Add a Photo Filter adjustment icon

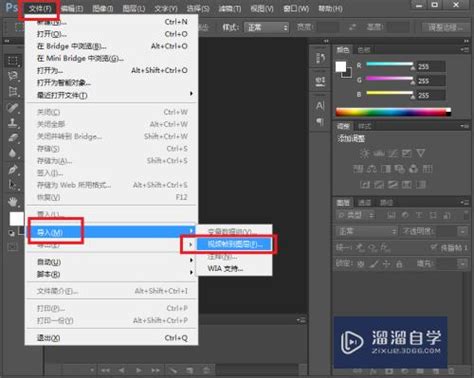tap(399, 169)
